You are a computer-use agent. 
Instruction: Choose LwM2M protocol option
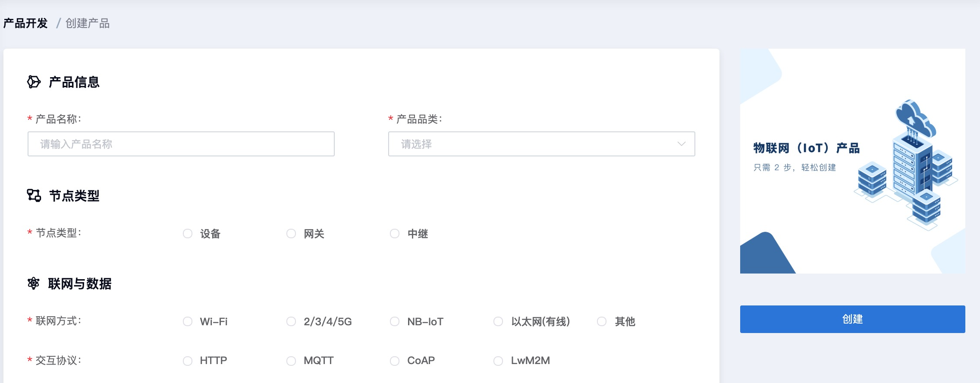498,361
